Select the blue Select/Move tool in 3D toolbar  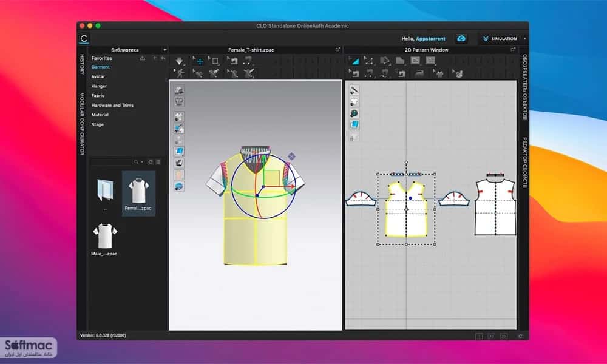click(199, 61)
